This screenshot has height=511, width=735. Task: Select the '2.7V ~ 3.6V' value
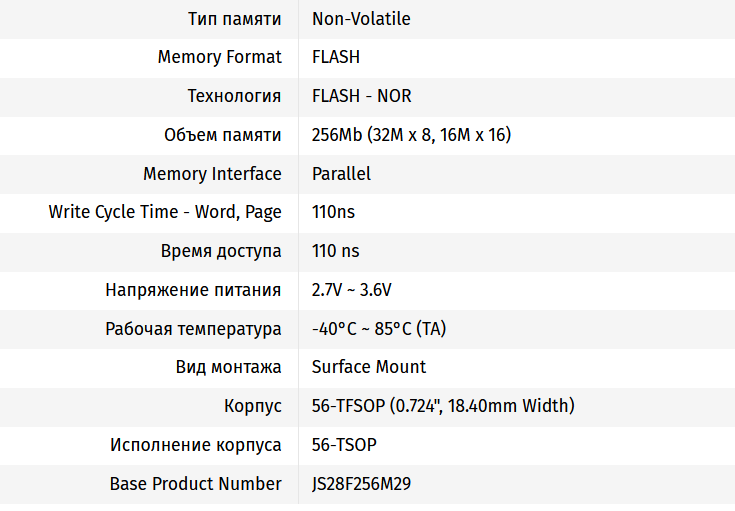coord(352,290)
